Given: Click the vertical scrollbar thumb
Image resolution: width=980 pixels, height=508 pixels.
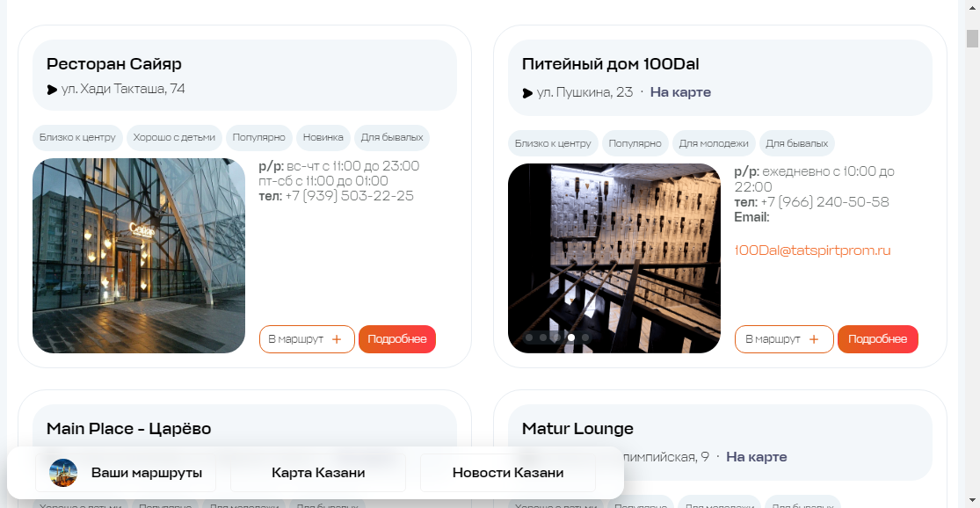Looking at the screenshot, I should (972, 39).
